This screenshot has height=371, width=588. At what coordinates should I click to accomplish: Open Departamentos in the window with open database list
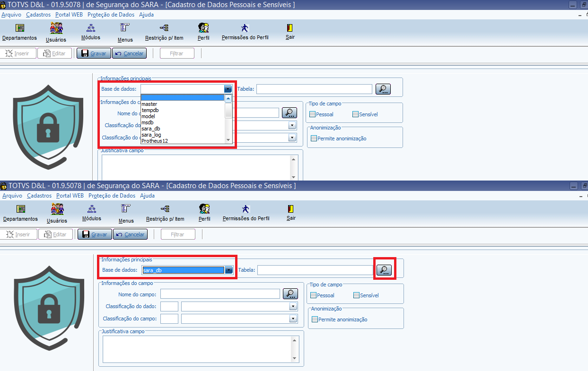[x=19, y=32]
